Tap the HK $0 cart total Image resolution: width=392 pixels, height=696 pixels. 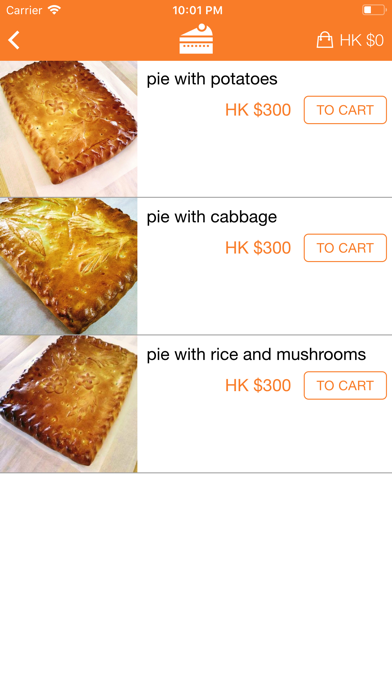click(x=361, y=40)
